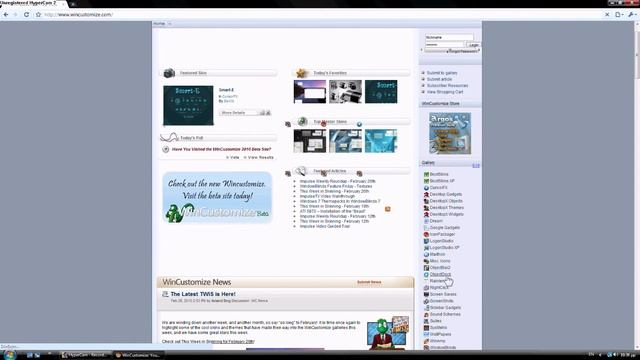Click the password input field
Screen dimensions: 640x360
click(x=444, y=44)
